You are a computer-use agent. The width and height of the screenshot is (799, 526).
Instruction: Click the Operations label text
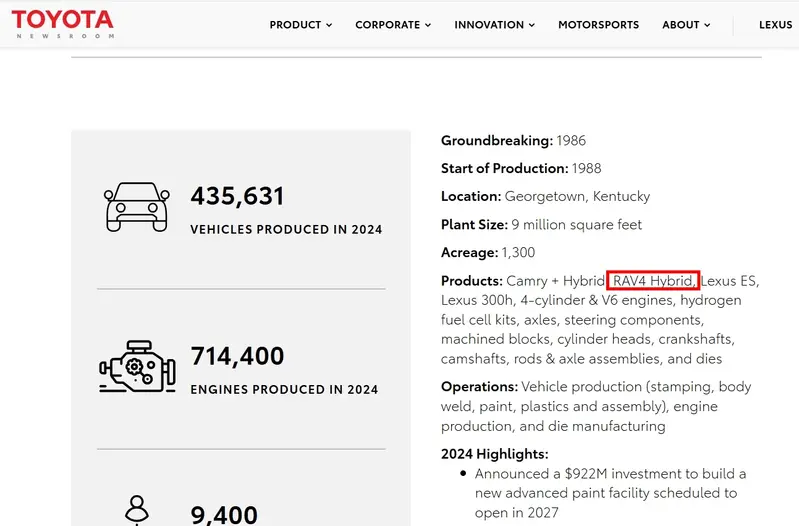click(x=479, y=387)
